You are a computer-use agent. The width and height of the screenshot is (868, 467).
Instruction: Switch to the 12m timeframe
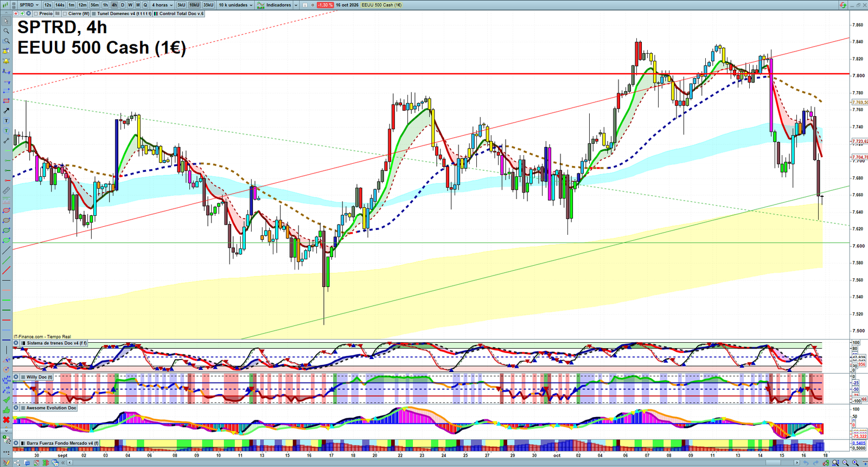tap(82, 5)
